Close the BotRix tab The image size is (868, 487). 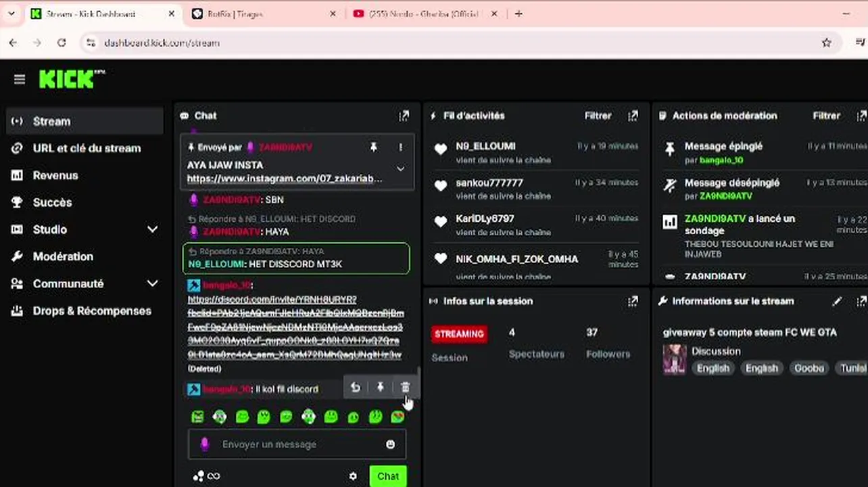[333, 14]
